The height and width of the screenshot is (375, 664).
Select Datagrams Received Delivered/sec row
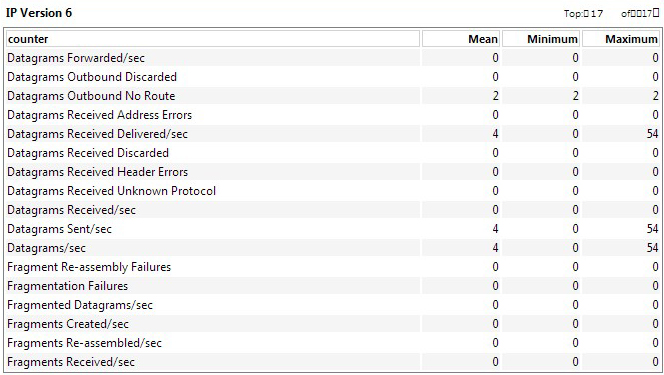tap(332, 134)
